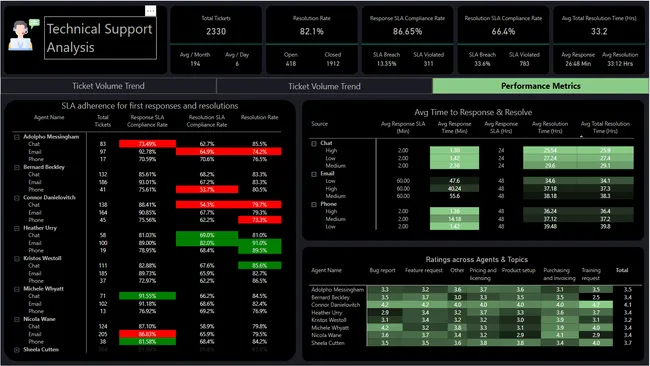This screenshot has height=366, width=650.
Task: Click the Closed tickets count 1912
Action: click(333, 64)
